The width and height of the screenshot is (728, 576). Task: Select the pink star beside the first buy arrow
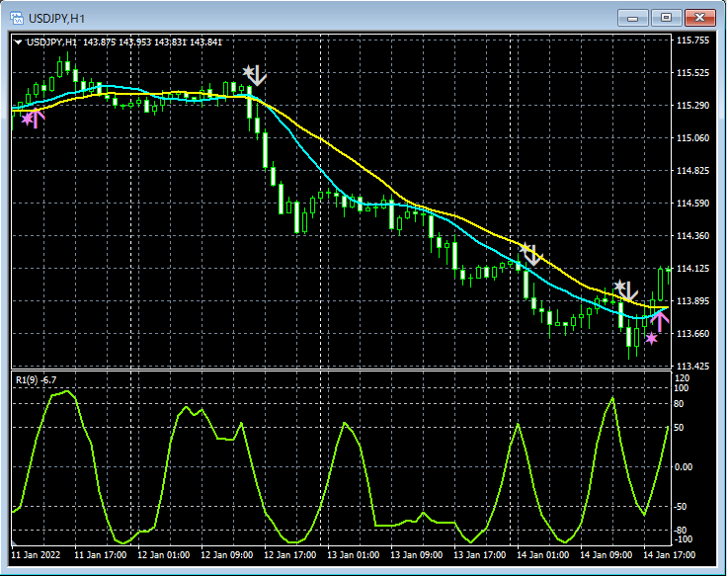pos(28,119)
